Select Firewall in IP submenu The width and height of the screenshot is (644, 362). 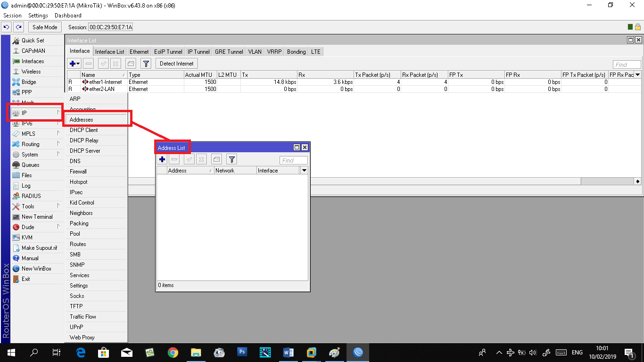click(96, 172)
